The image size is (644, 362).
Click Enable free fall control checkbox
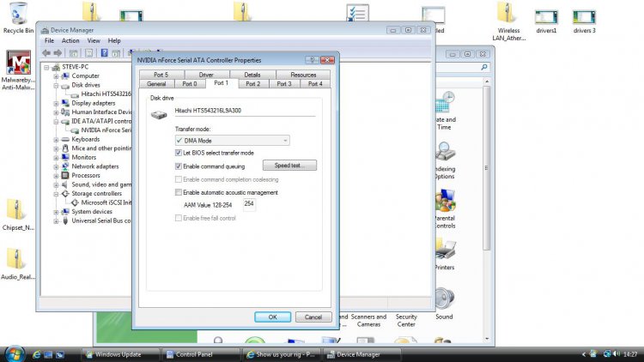point(179,218)
